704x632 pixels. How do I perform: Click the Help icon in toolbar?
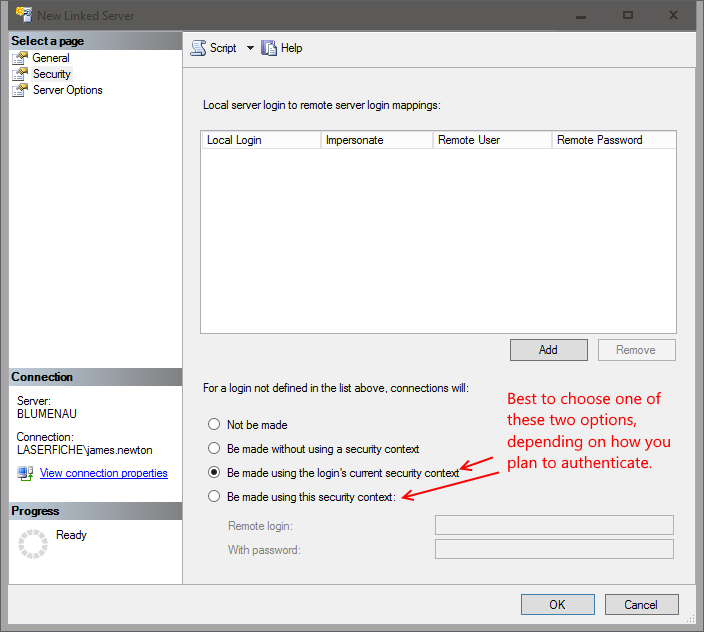269,48
